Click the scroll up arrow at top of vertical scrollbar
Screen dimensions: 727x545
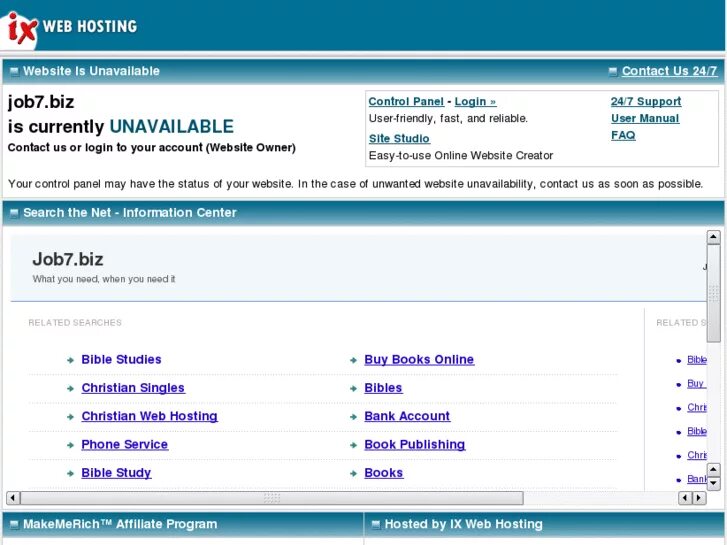(713, 237)
